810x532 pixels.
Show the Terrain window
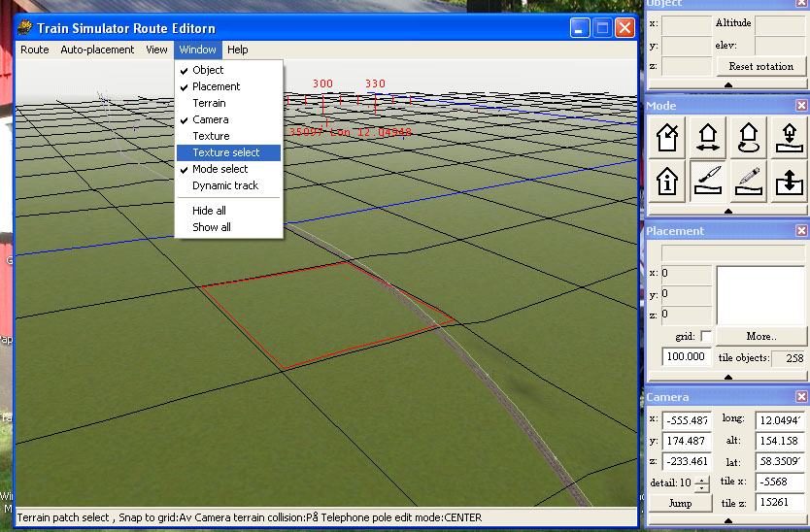(x=228, y=103)
